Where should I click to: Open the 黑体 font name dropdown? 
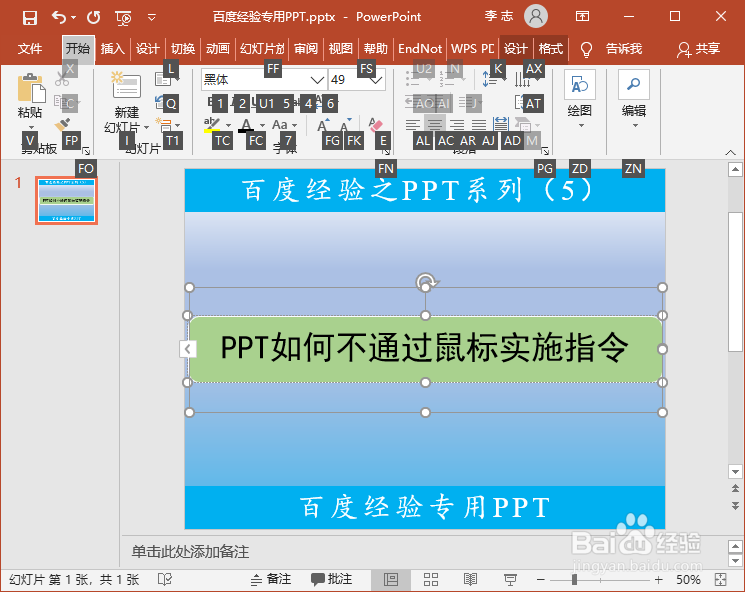coord(317,80)
